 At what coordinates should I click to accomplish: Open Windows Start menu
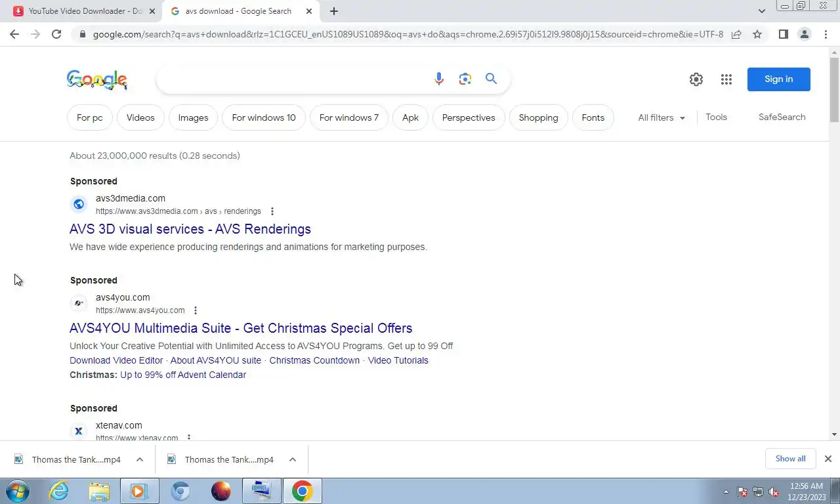(18, 491)
